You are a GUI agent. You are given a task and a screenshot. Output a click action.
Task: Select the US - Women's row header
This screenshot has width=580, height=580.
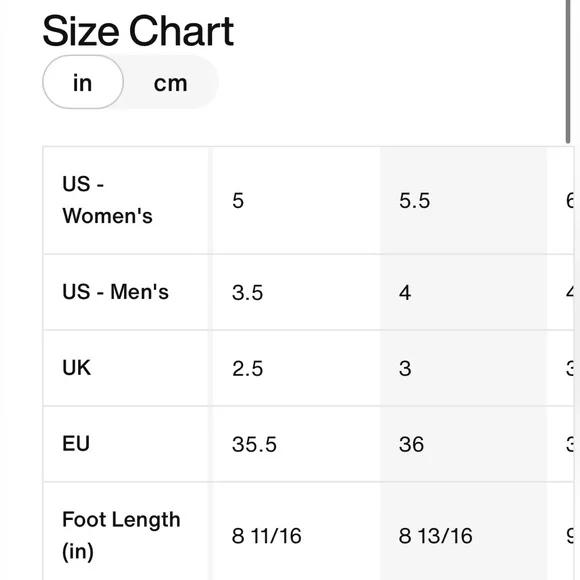coord(126,200)
